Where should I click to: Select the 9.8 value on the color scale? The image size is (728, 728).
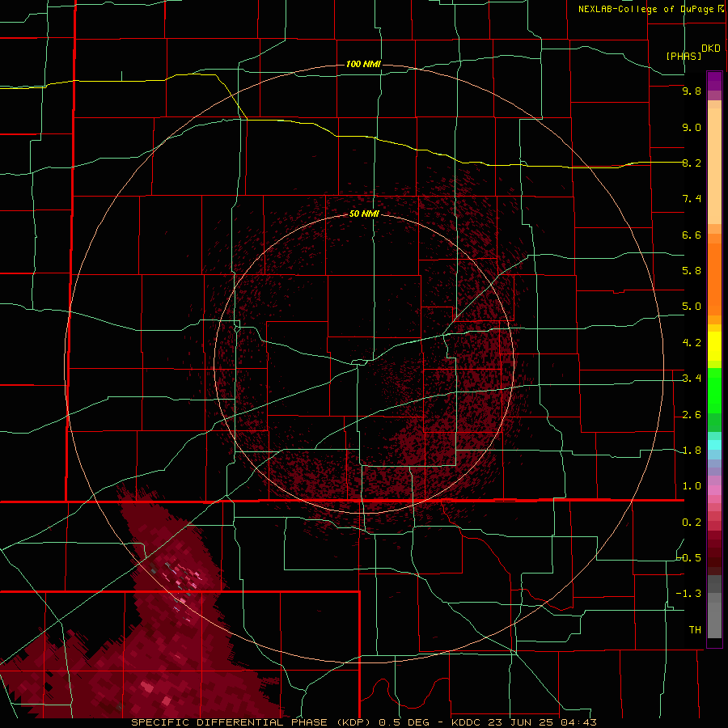(692, 91)
